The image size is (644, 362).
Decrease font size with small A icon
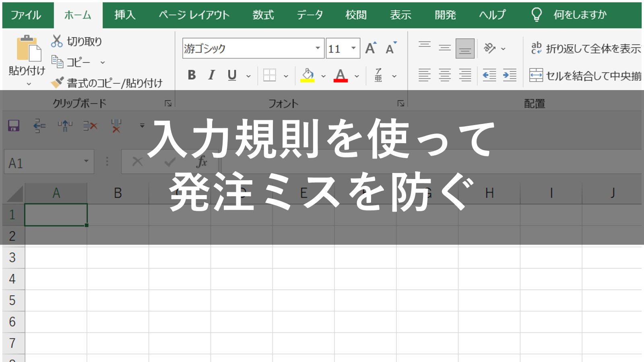coord(391,48)
